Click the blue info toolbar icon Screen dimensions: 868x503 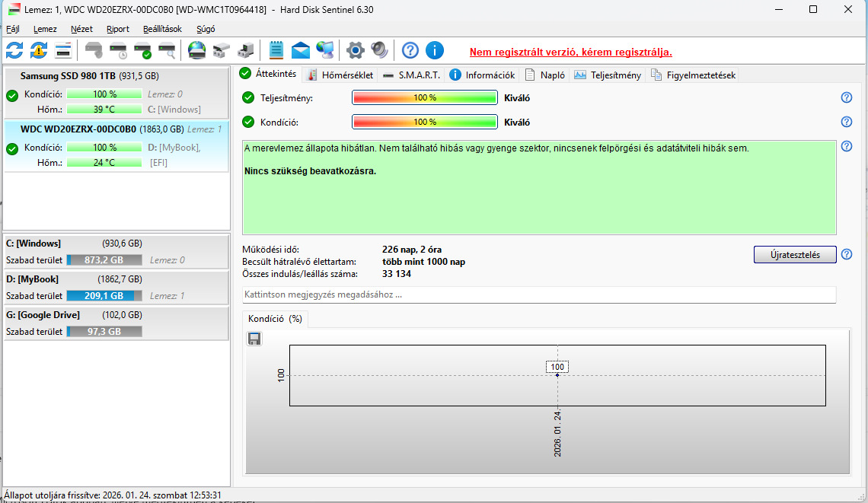coord(435,50)
